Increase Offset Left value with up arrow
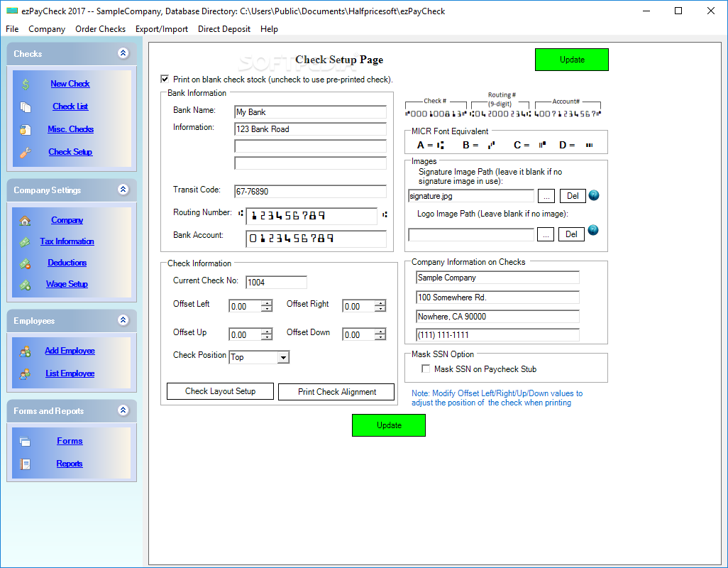The image size is (728, 568). [267, 303]
